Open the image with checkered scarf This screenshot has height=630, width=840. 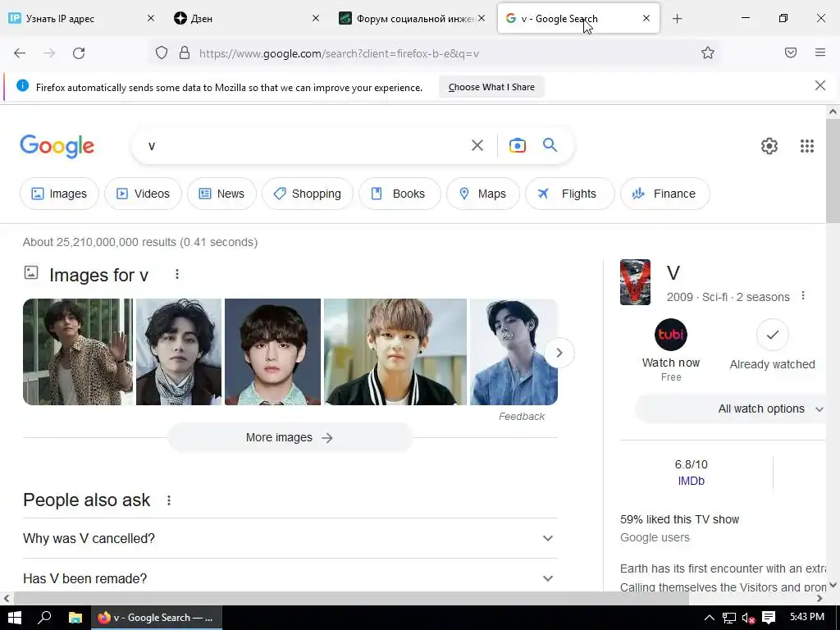coord(178,352)
